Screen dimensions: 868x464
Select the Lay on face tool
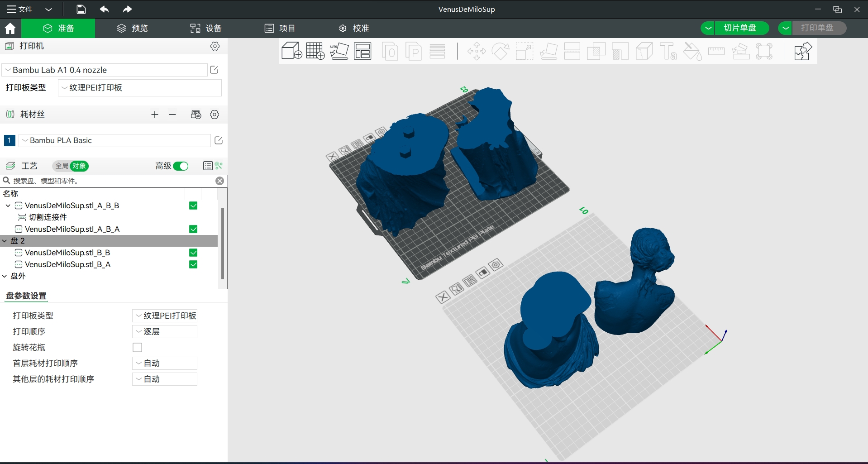(x=548, y=51)
